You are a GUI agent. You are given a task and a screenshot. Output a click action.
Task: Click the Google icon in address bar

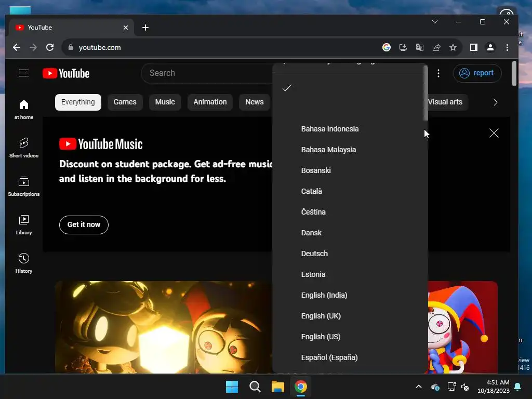coord(387,47)
